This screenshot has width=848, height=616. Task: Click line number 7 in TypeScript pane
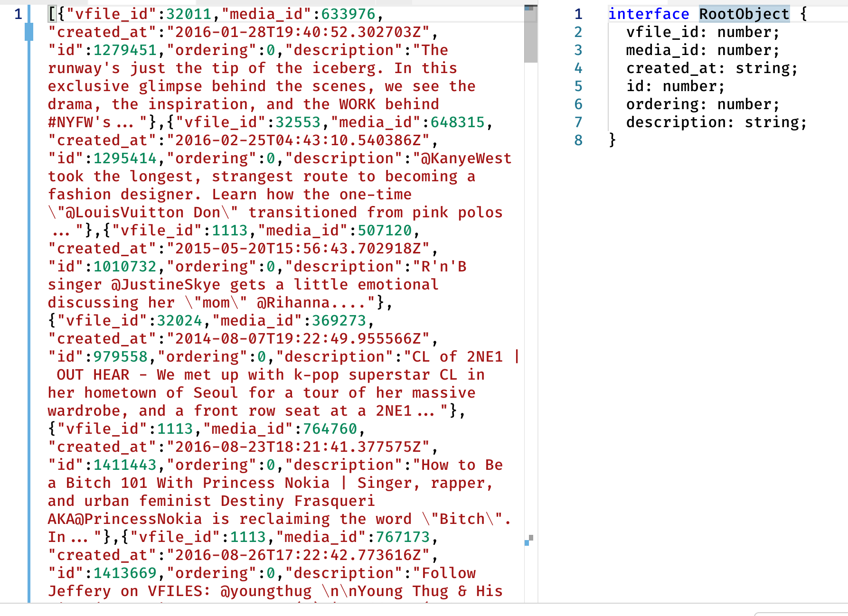(x=578, y=122)
